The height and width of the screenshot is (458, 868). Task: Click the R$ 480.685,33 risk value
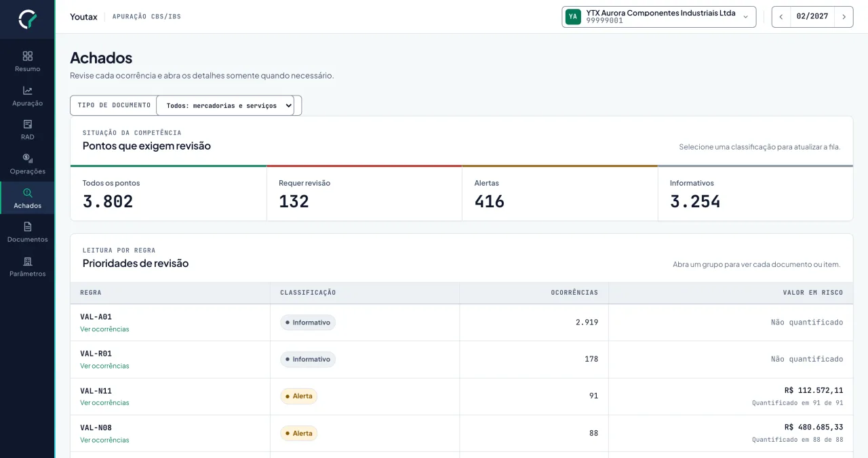(814, 428)
